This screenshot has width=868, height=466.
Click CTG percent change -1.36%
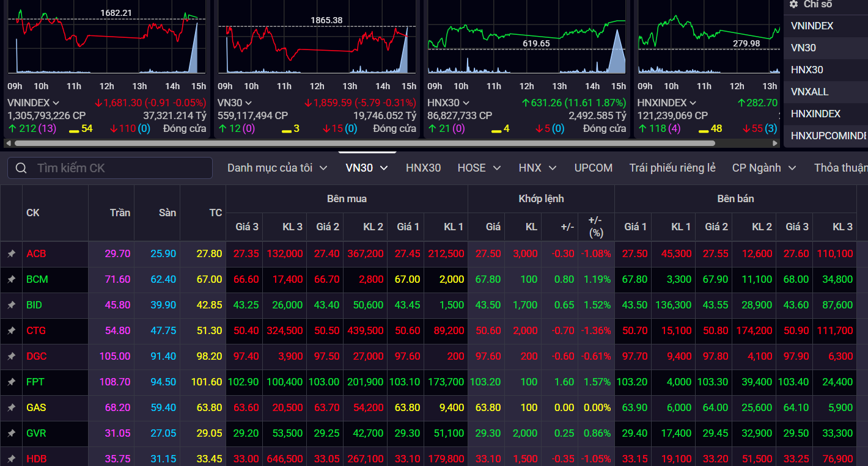[596, 330]
